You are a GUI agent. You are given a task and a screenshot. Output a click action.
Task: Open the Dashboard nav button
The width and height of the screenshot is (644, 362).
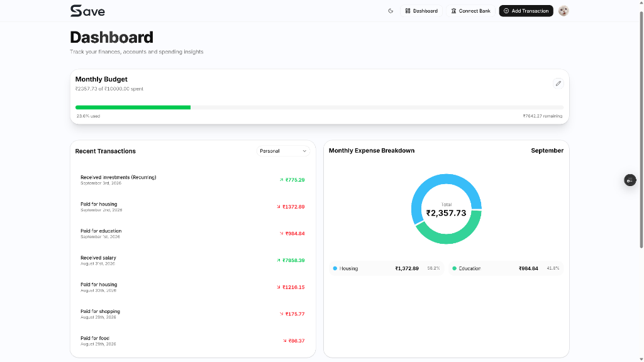pyautogui.click(x=421, y=11)
